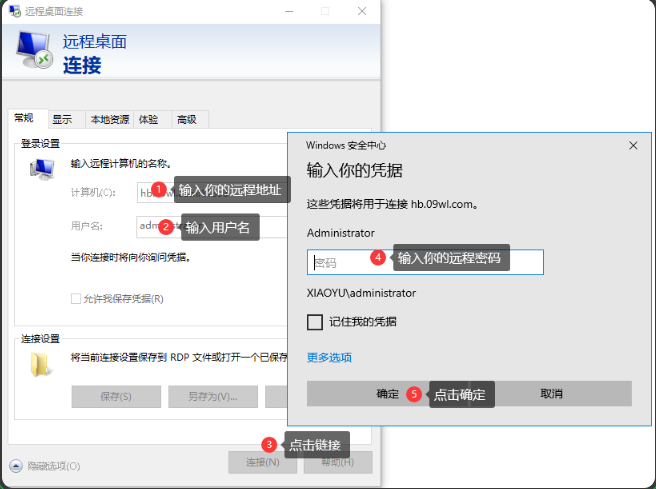Click the 隐藏选项(O) label
656x489 pixels.
[54, 466]
